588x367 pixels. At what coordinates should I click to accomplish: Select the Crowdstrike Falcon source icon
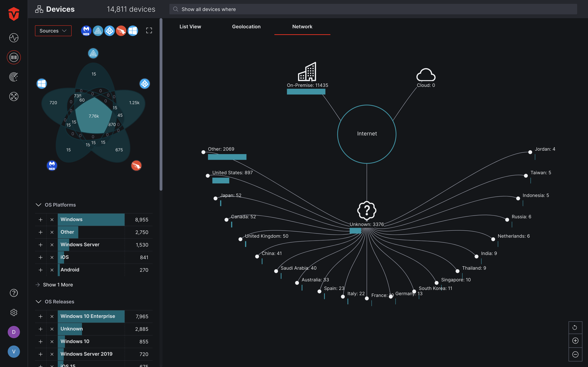point(120,30)
